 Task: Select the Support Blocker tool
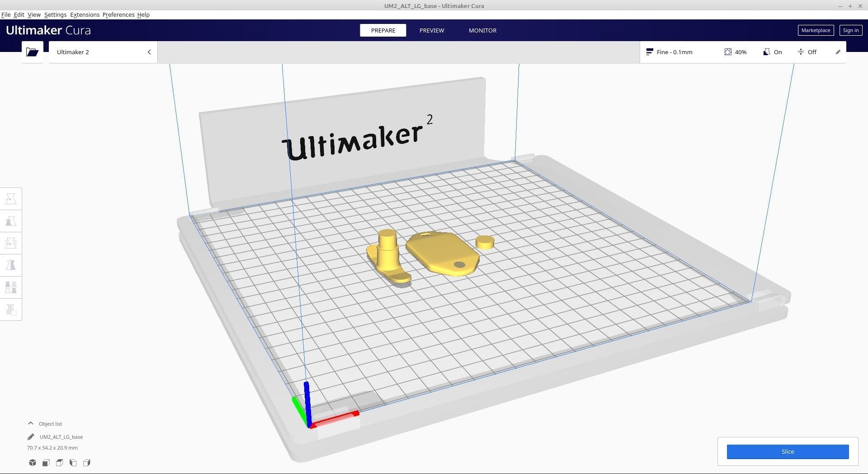[11, 310]
